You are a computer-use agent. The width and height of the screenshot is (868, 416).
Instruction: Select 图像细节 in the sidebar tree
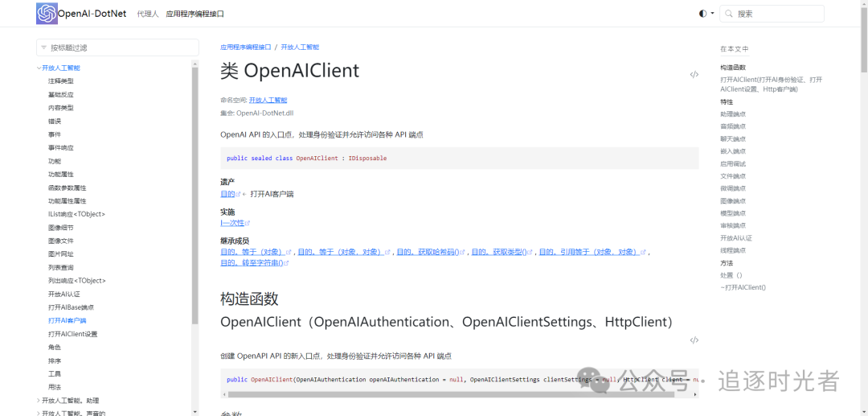61,227
